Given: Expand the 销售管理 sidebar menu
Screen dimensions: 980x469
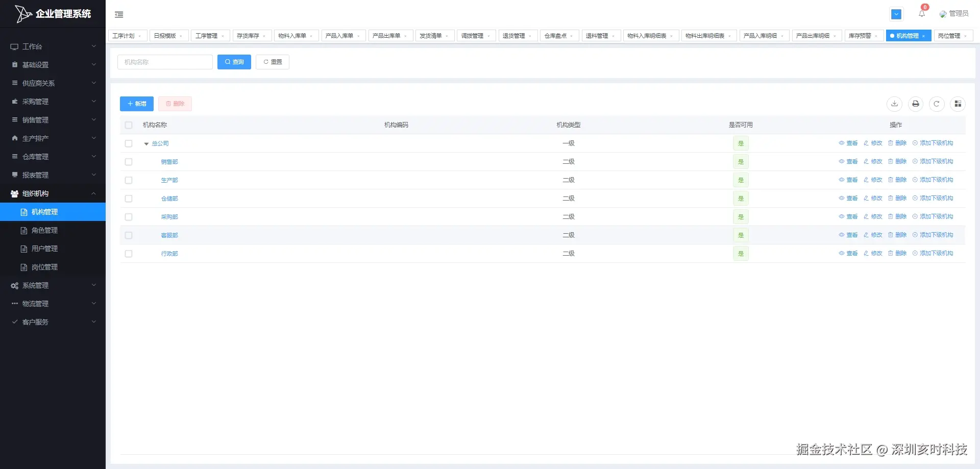Looking at the screenshot, I should point(53,120).
